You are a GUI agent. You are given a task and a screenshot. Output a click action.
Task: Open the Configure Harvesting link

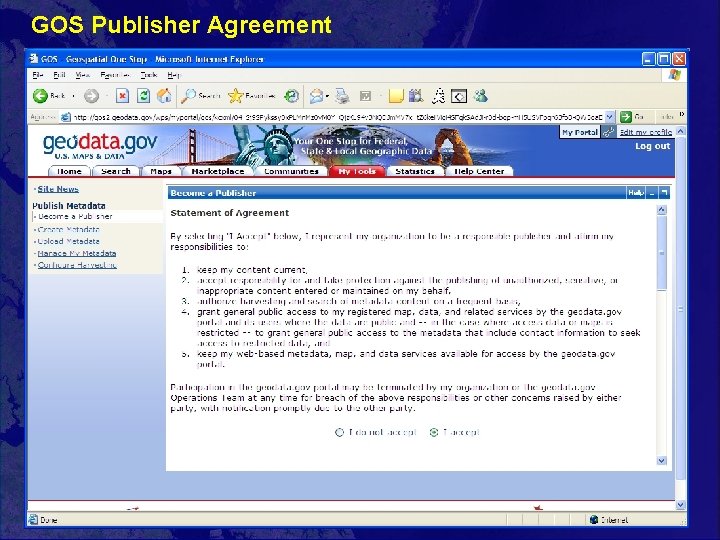77,265
